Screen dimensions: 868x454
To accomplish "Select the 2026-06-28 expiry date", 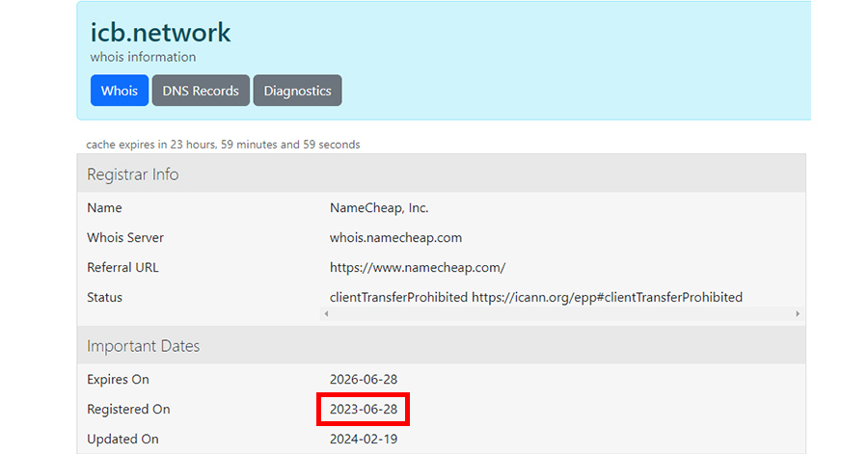I will [364, 380].
